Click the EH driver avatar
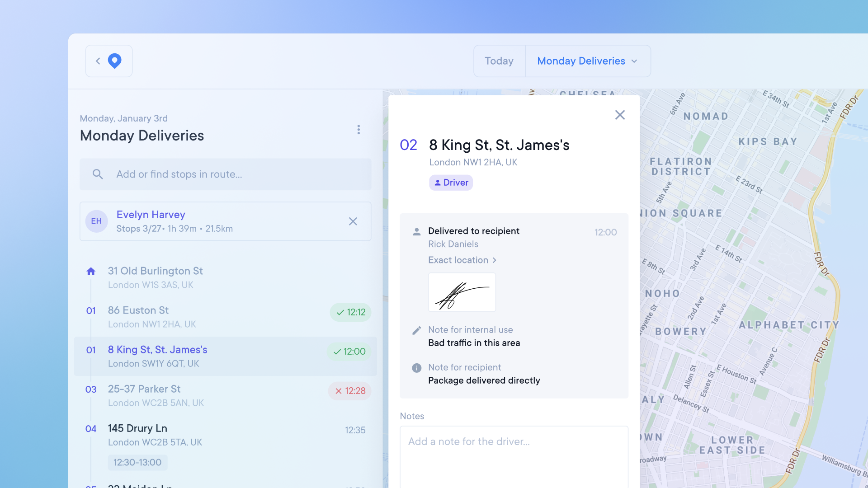Image resolution: width=868 pixels, height=488 pixels. (x=96, y=221)
